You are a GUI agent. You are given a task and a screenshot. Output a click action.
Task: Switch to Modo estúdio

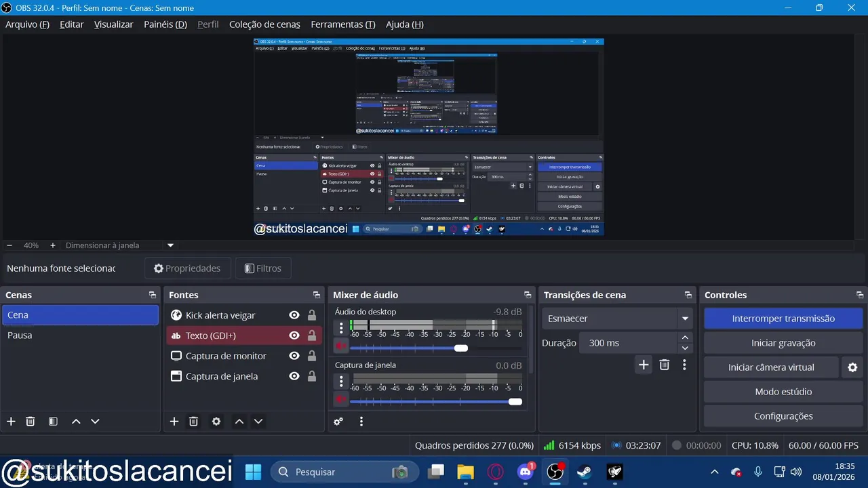point(783,392)
